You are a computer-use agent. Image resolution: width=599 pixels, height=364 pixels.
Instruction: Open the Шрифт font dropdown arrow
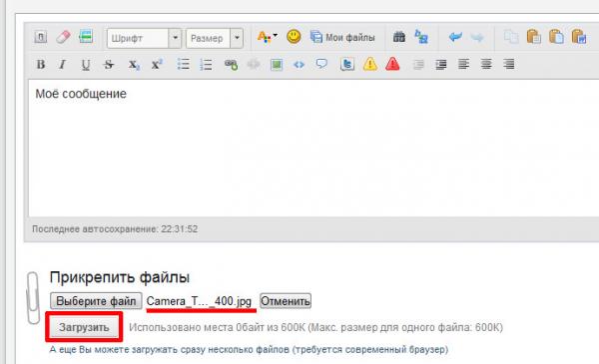click(175, 38)
